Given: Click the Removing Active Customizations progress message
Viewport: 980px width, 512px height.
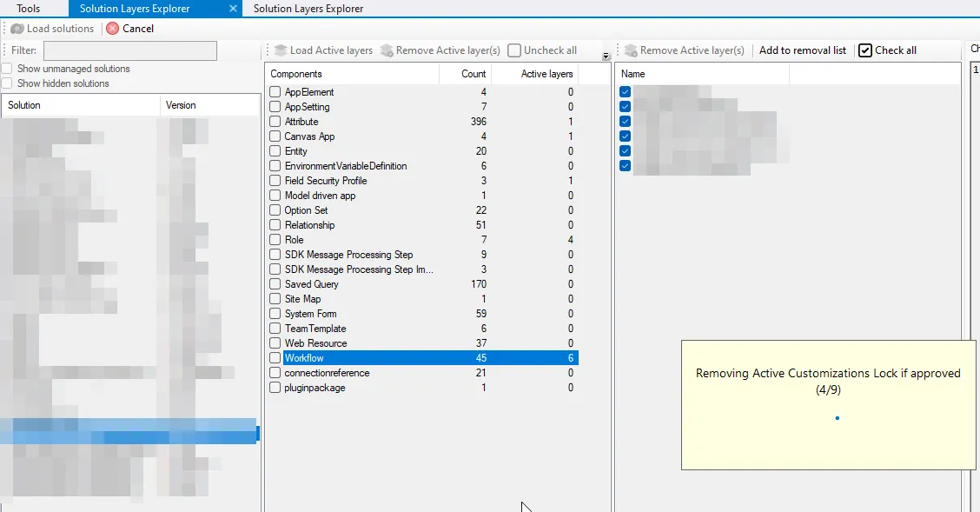Looking at the screenshot, I should tap(827, 382).
